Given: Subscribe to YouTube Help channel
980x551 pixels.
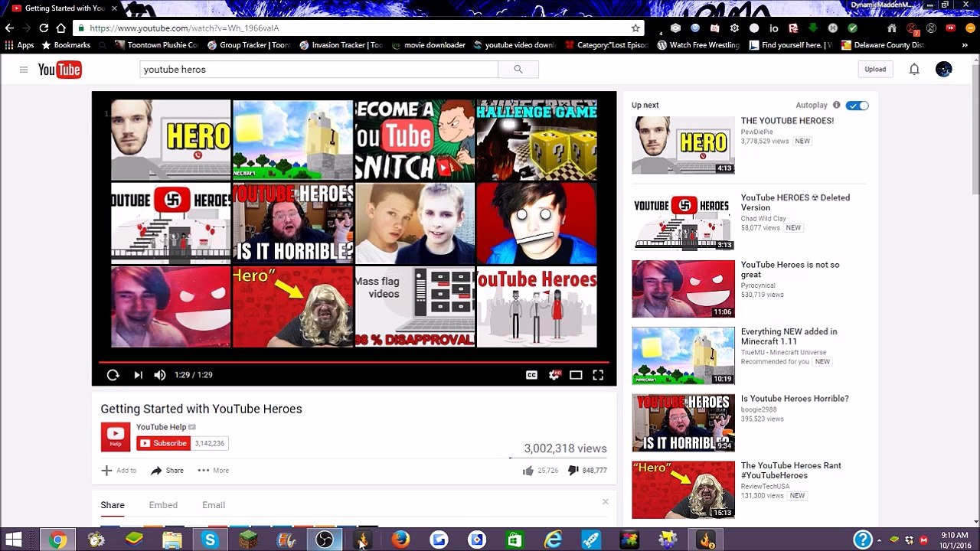Looking at the screenshot, I should 163,443.
